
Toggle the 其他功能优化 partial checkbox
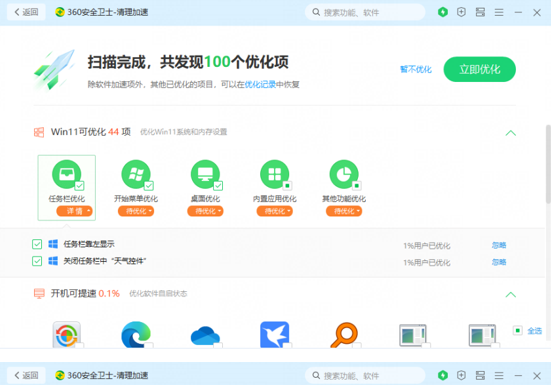(x=357, y=185)
